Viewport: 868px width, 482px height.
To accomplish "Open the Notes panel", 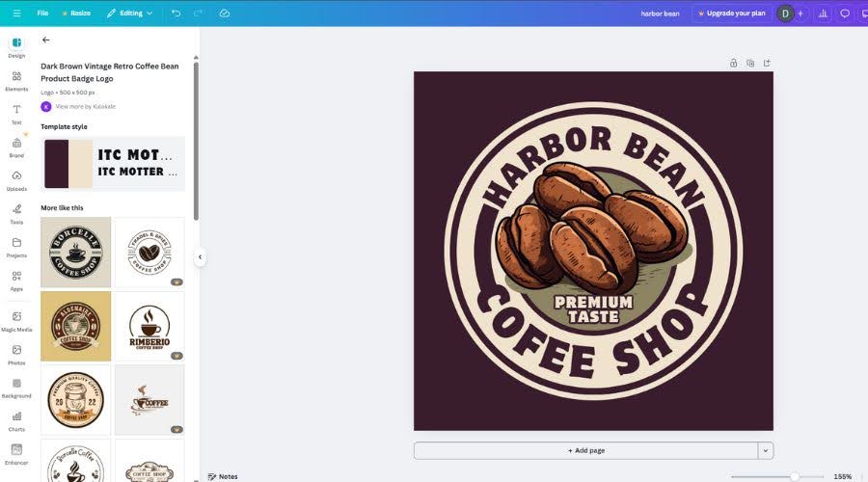I will [x=223, y=476].
